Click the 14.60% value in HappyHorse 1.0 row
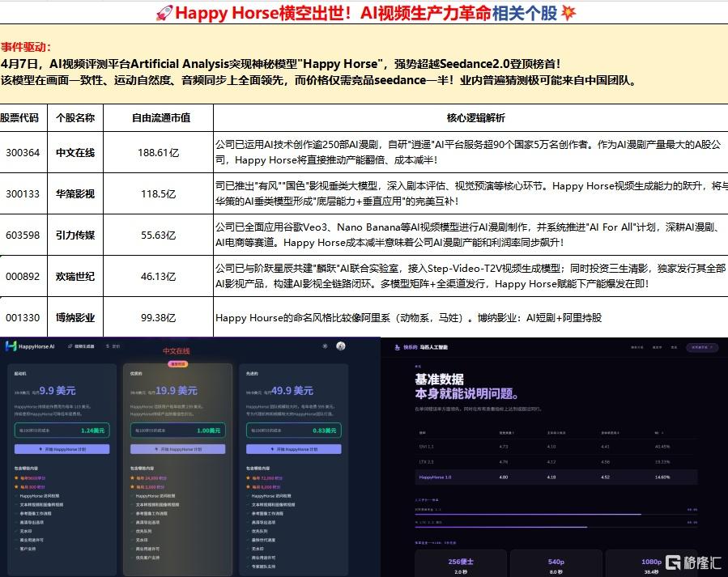The image size is (728, 577). 662,477
